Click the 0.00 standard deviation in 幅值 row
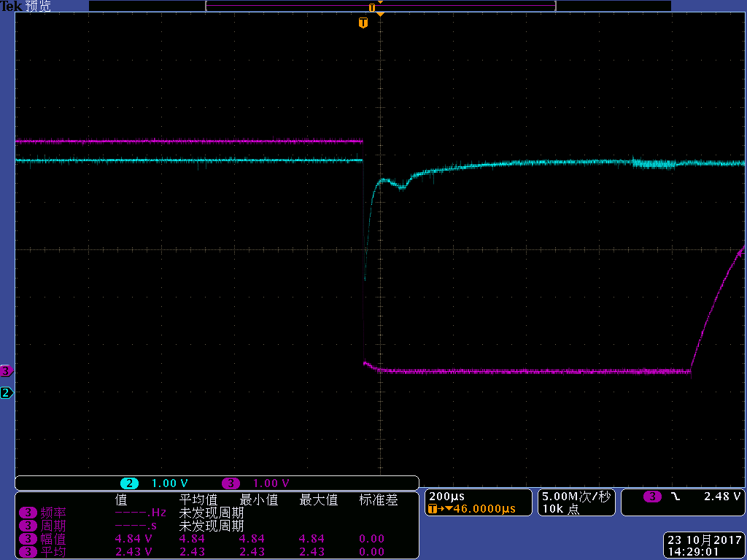Image resolution: width=747 pixels, height=560 pixels. point(371,539)
